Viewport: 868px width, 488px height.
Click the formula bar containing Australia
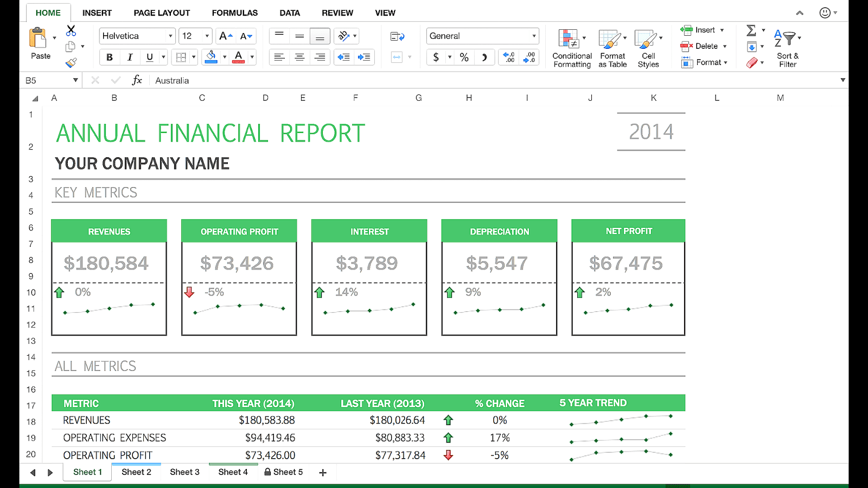494,80
